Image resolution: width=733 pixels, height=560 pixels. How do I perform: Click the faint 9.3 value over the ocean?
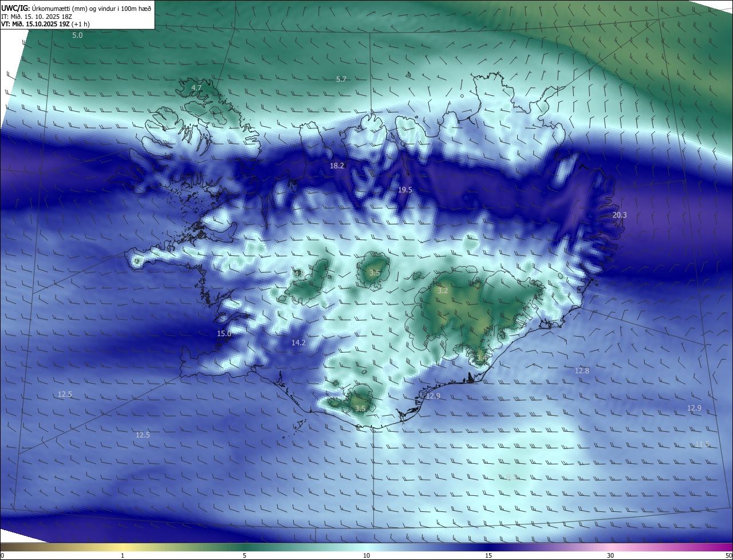point(511,477)
